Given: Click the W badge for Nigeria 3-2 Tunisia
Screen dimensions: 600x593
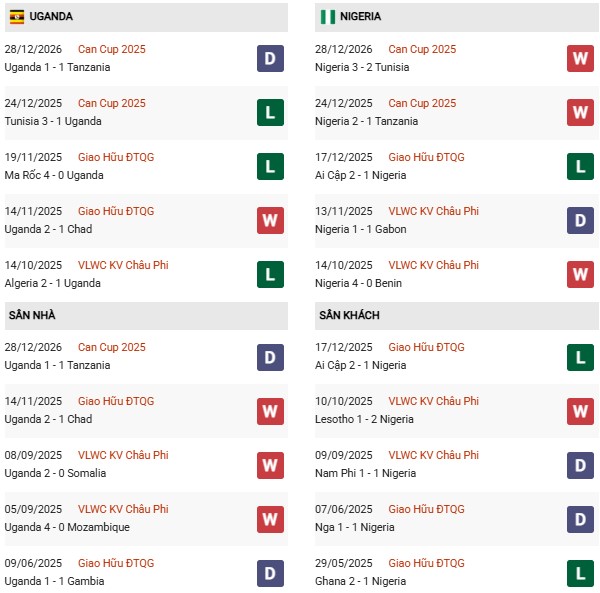Looking at the screenshot, I should pyautogui.click(x=580, y=58).
